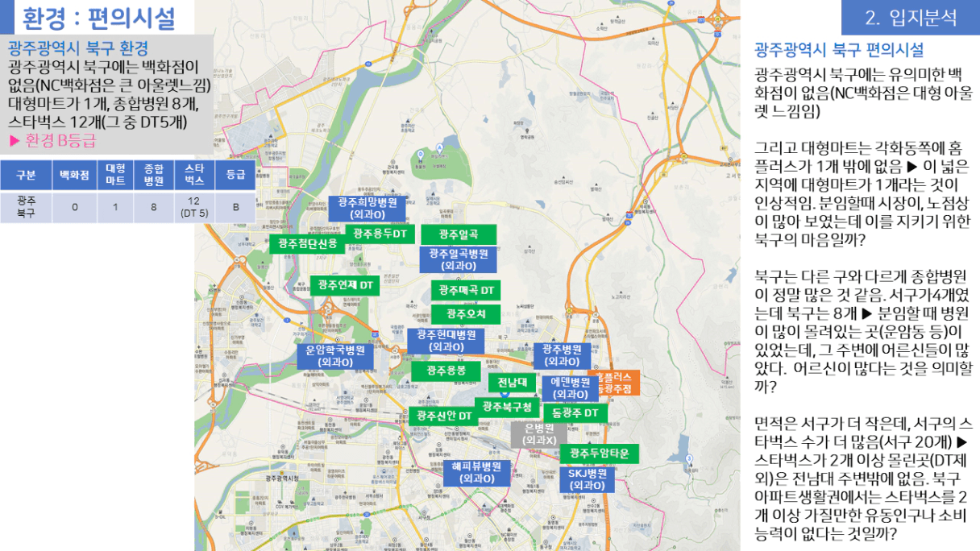This screenshot has height=551, width=980.
Task: Click the 대형마트 count cell showing 1
Action: [115, 207]
